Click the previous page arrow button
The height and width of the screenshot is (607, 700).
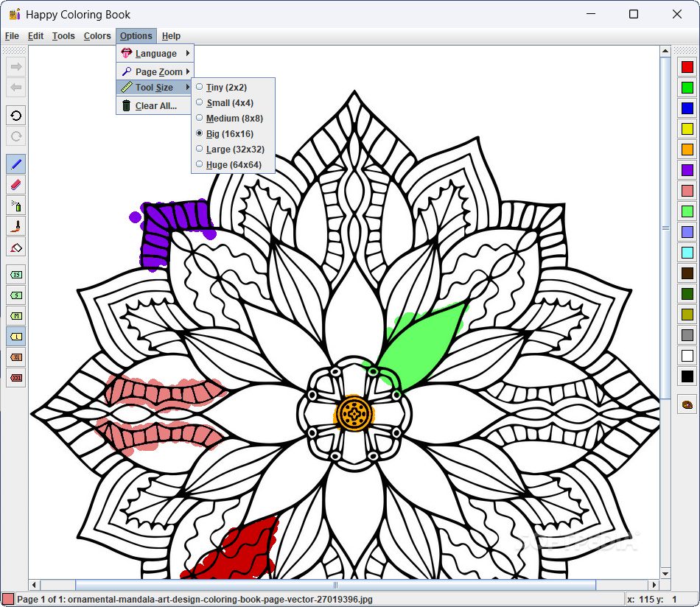tap(16, 88)
